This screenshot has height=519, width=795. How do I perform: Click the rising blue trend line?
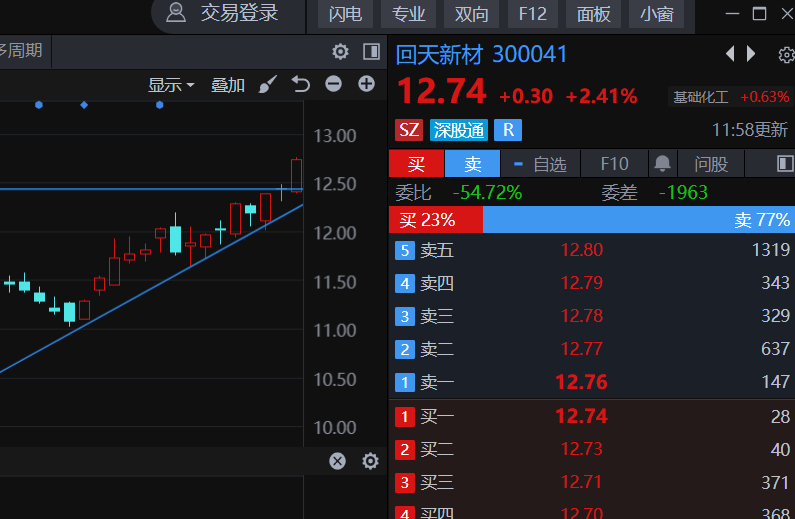[152, 288]
